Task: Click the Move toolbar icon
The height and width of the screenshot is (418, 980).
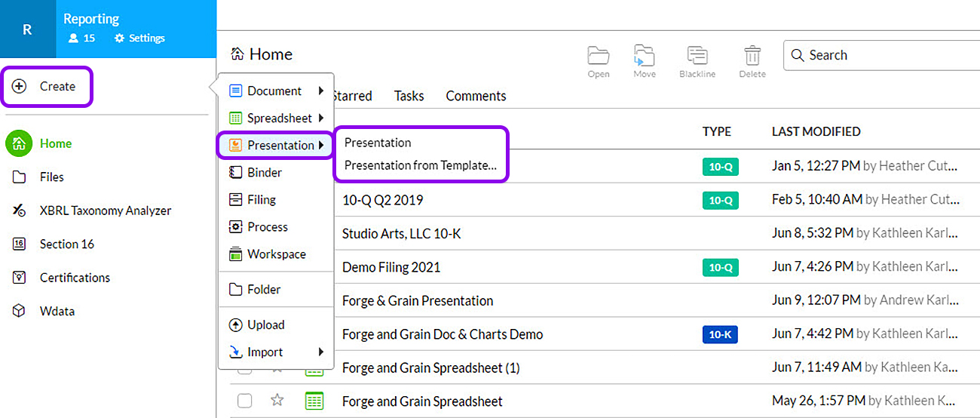Action: pyautogui.click(x=644, y=57)
